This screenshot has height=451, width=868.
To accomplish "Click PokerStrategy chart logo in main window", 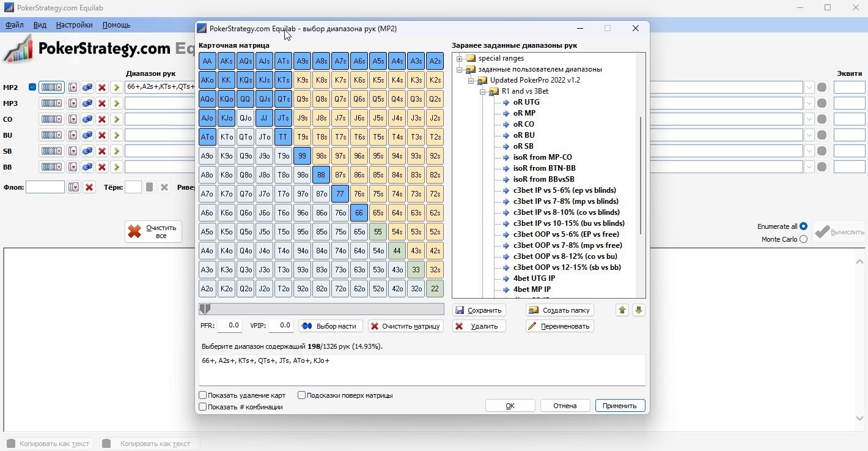I will [x=18, y=49].
